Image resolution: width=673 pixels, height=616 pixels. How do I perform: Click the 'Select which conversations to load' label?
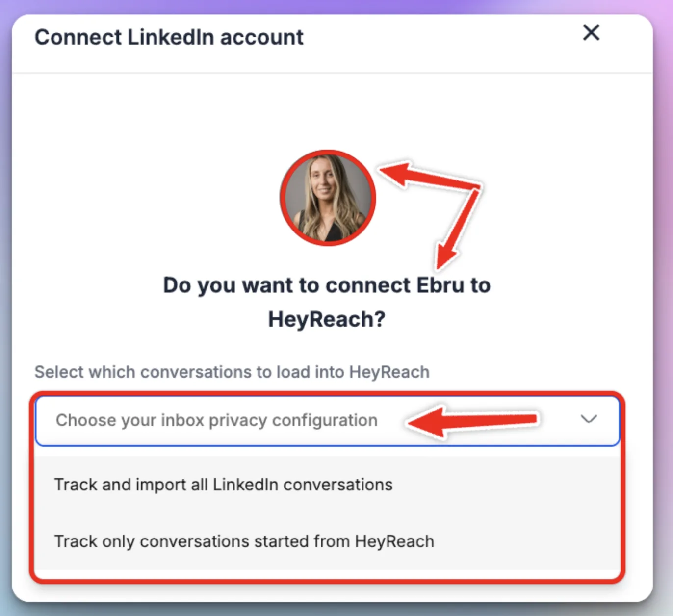pyautogui.click(x=232, y=372)
